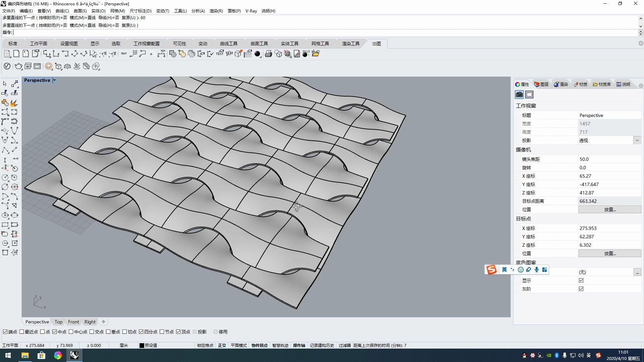The image size is (644, 362).
Task: Click the surface tools toolbar icon
Action: pyautogui.click(x=259, y=43)
